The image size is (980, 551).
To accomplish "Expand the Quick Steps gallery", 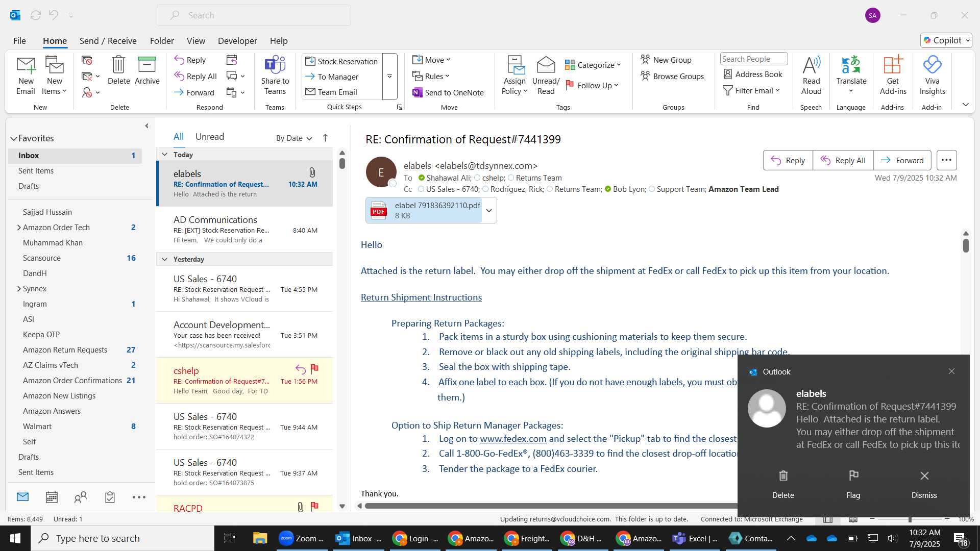I will tap(389, 77).
